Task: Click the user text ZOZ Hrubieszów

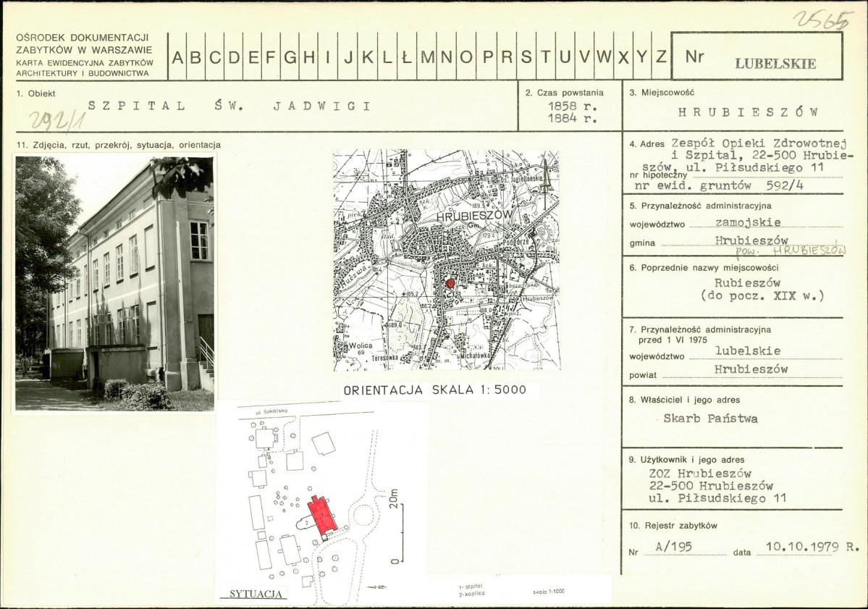Action: click(x=700, y=474)
